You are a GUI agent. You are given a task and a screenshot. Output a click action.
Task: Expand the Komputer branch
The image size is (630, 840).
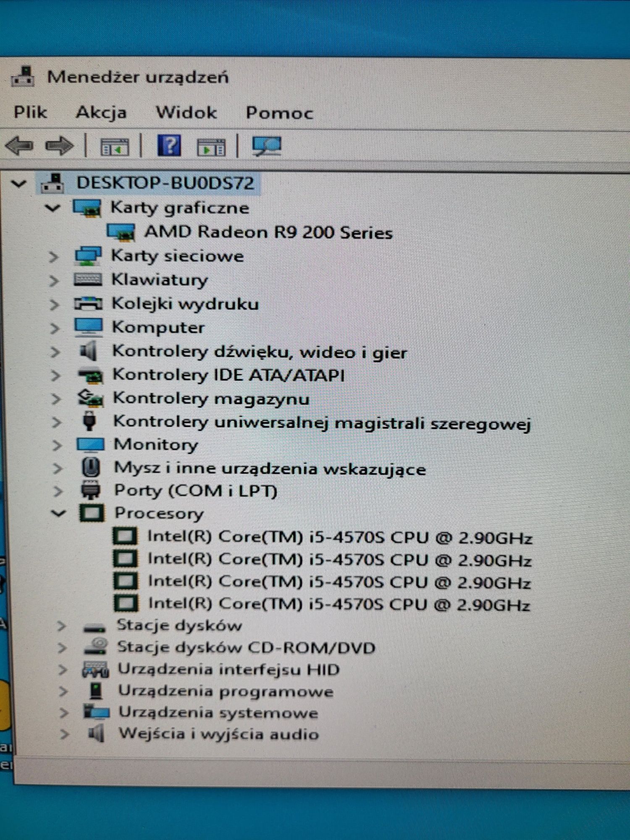click(54, 328)
